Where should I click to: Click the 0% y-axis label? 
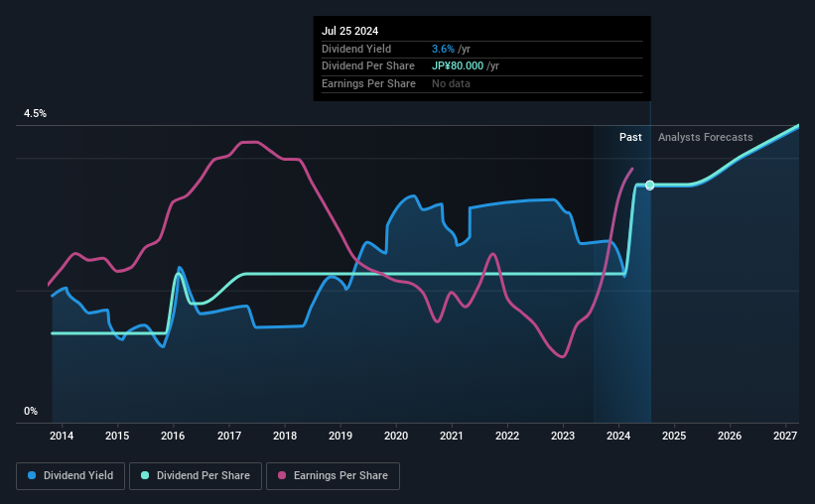click(31, 411)
